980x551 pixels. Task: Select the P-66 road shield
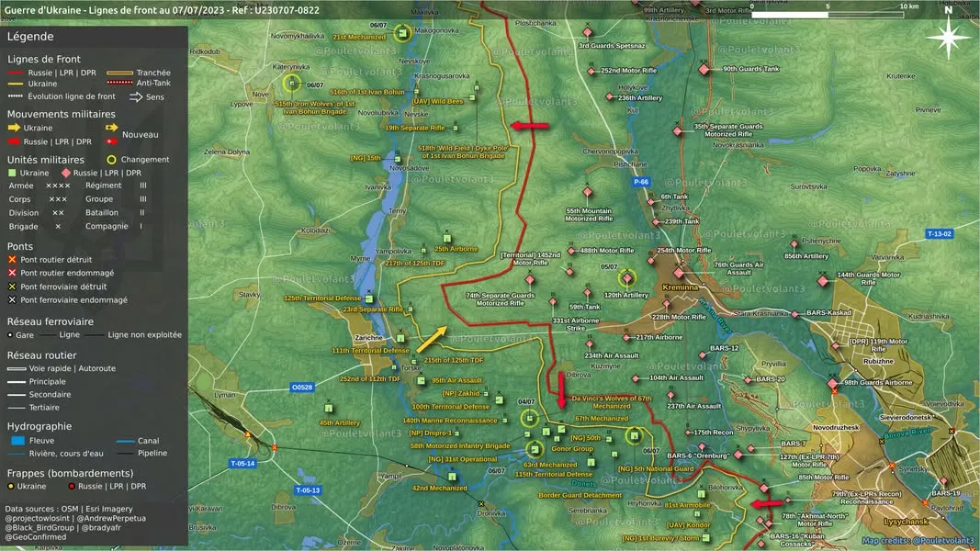pos(640,182)
